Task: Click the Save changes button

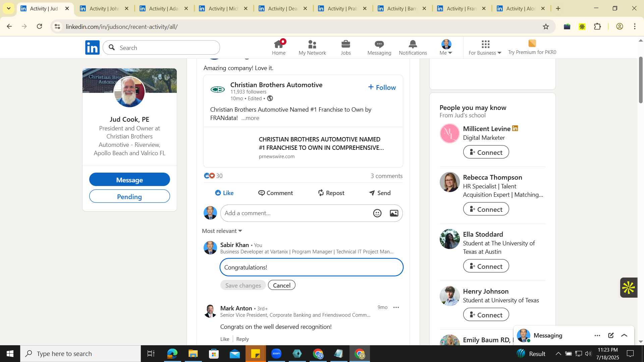Action: [243, 285]
